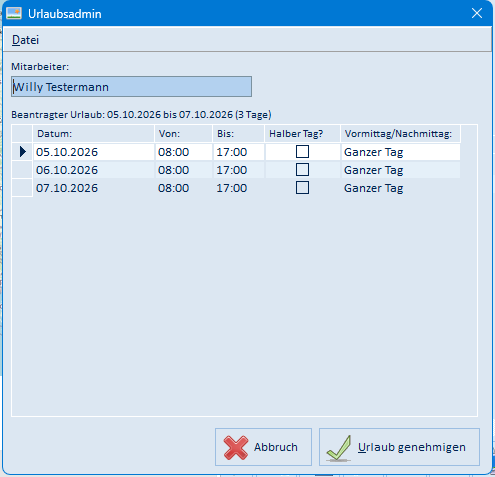The image size is (495, 477).
Task: Check Halber Tag box for 07.10.2026
Action: pos(302,188)
